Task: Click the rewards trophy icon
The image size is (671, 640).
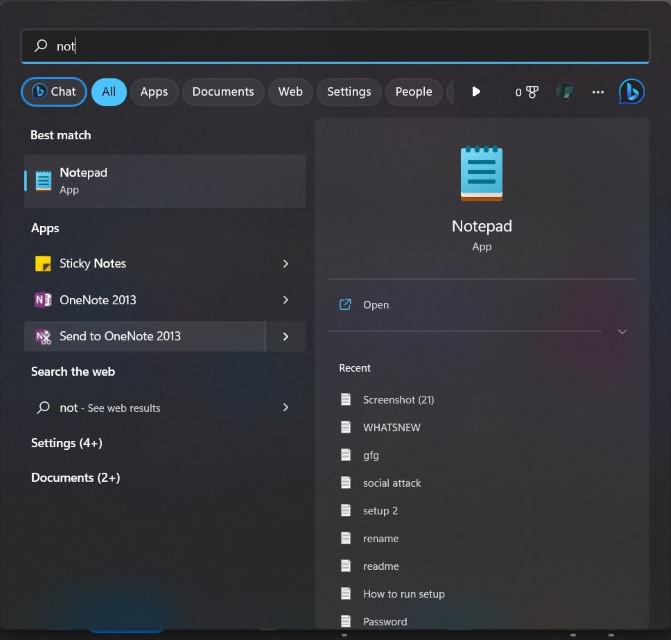Action: pyautogui.click(x=532, y=92)
